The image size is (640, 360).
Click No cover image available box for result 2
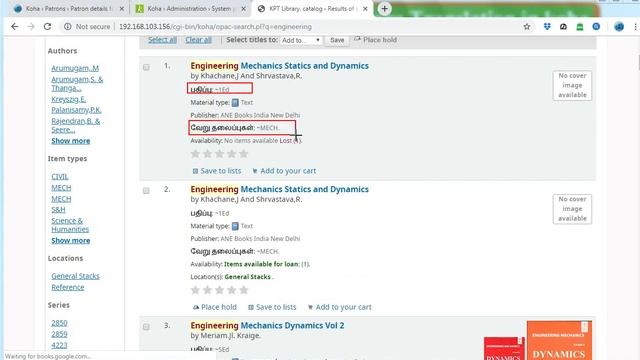pos(572,209)
